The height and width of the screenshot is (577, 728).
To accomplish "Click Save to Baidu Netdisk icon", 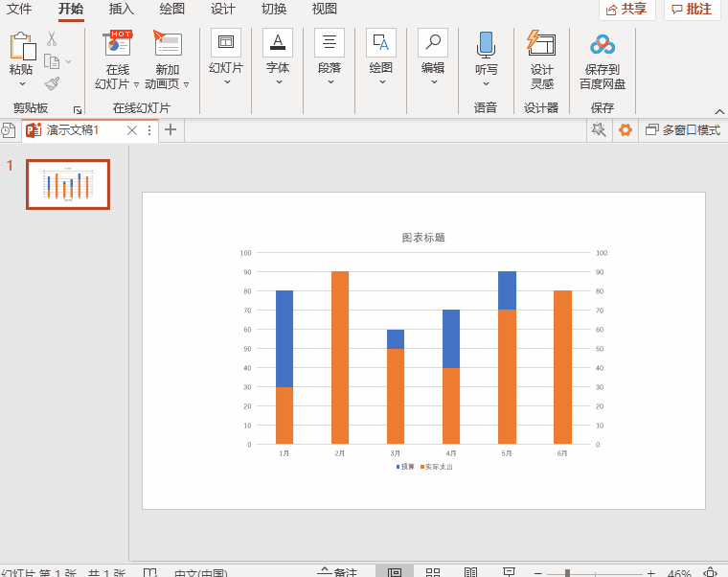I will point(603,45).
